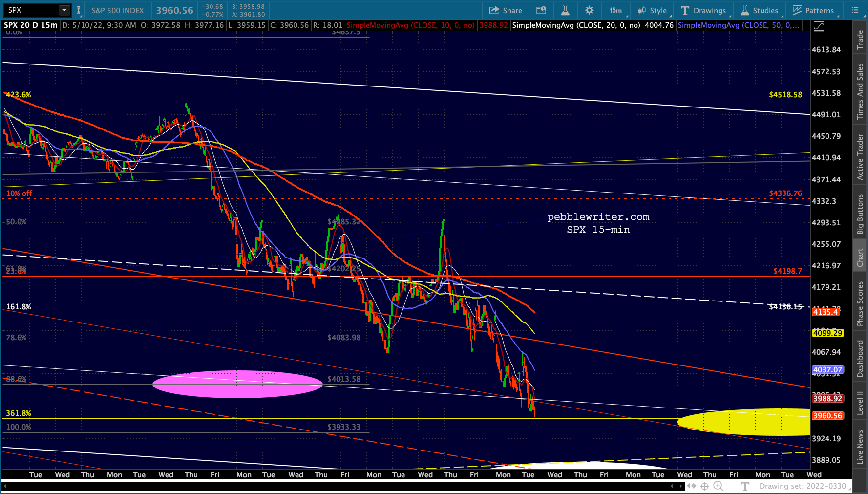Click the zoom-in magnifier icon
The width and height of the screenshot is (868, 494).
click(719, 486)
